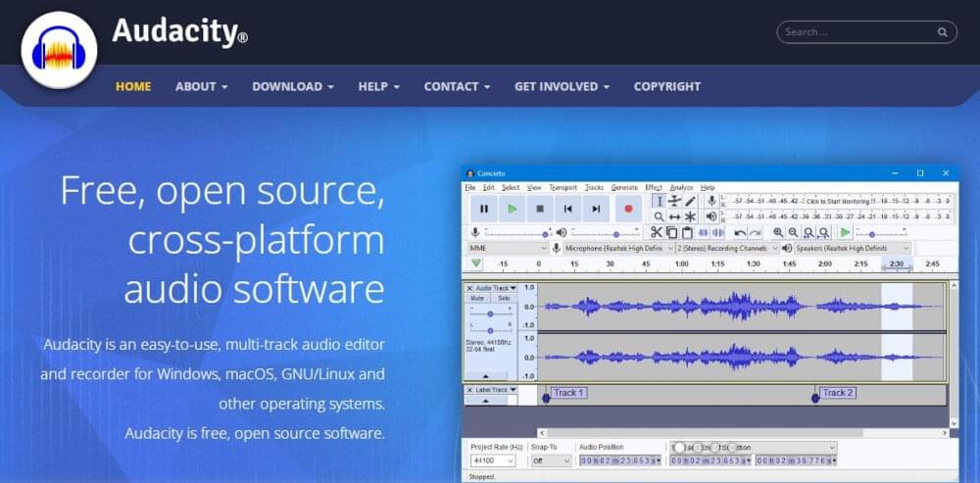This screenshot has height=483, width=980.
Task: Click the Pause button in Audacity
Action: [x=484, y=209]
